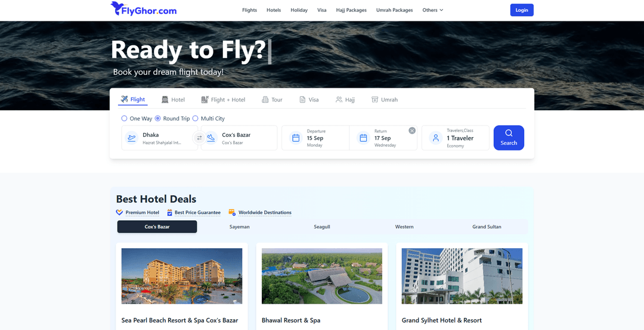
Task: Select the Cox's Bazar hotel deals tab
Action: click(157, 227)
